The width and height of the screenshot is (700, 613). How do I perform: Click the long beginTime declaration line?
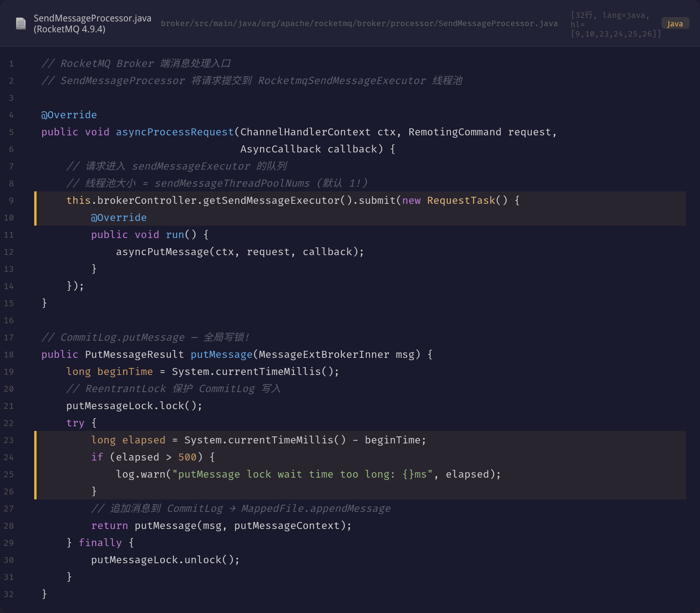click(203, 372)
